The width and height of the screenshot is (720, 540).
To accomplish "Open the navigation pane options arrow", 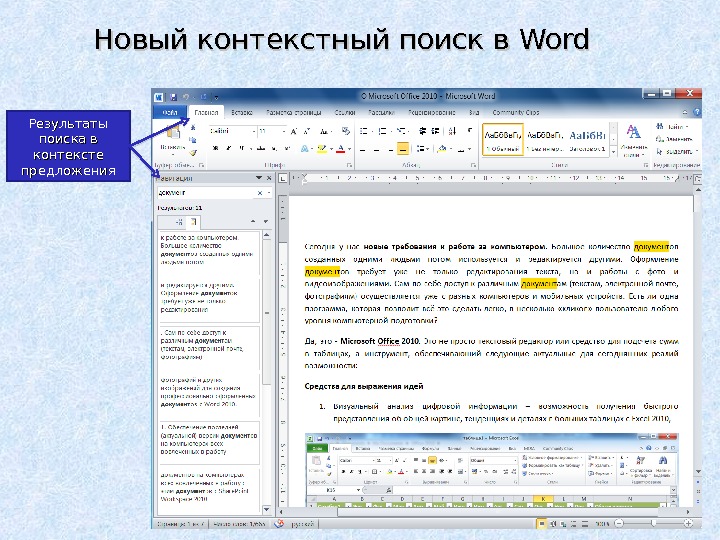I will 259,178.
